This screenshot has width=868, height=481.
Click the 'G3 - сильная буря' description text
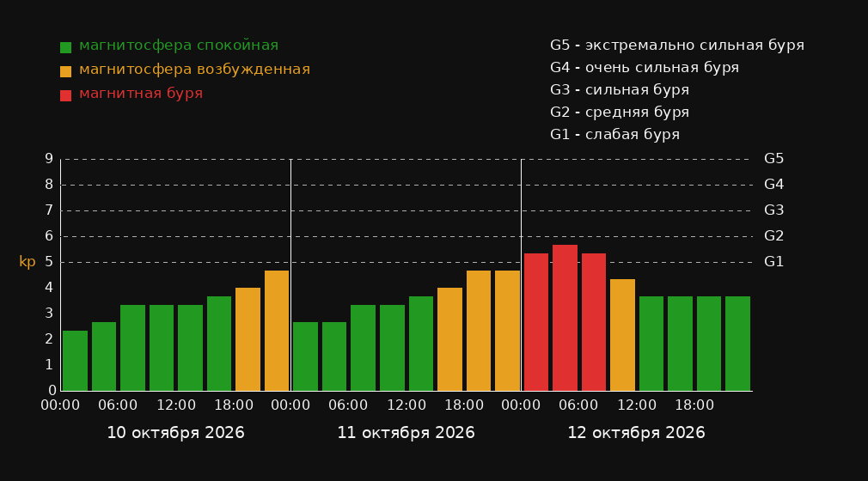pyautogui.click(x=620, y=89)
